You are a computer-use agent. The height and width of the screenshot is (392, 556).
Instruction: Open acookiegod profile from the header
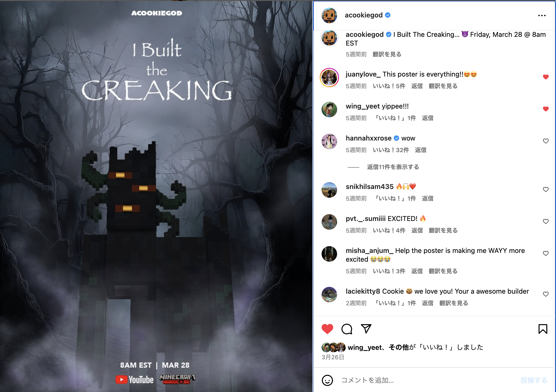pyautogui.click(x=363, y=15)
